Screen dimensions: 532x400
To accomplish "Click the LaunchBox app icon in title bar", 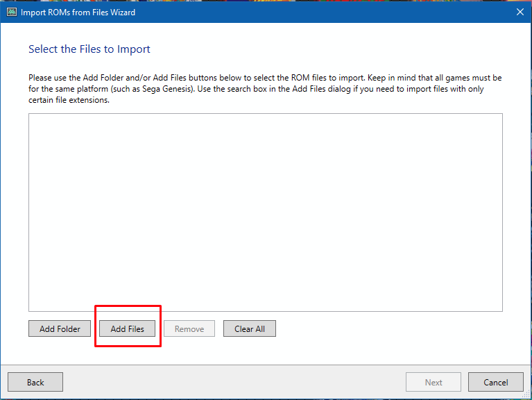I will tap(12, 12).
